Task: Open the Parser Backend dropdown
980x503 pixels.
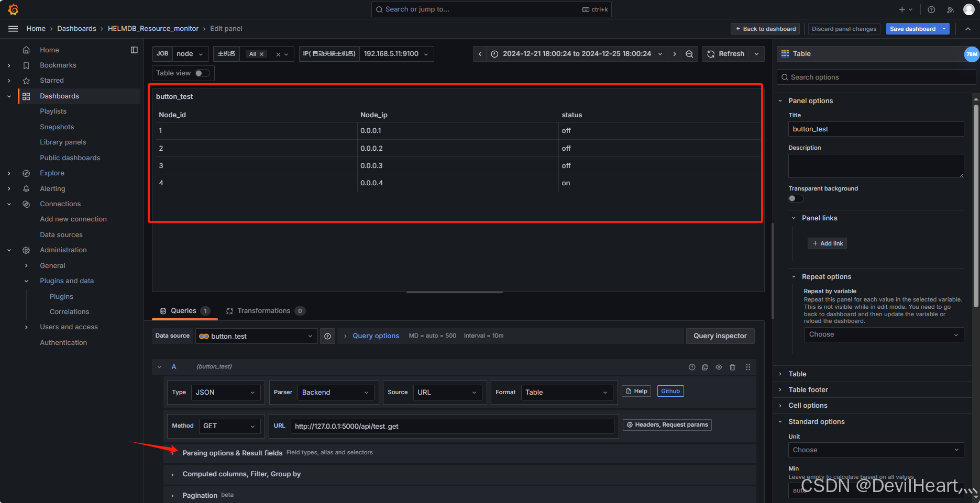Action: click(336, 393)
